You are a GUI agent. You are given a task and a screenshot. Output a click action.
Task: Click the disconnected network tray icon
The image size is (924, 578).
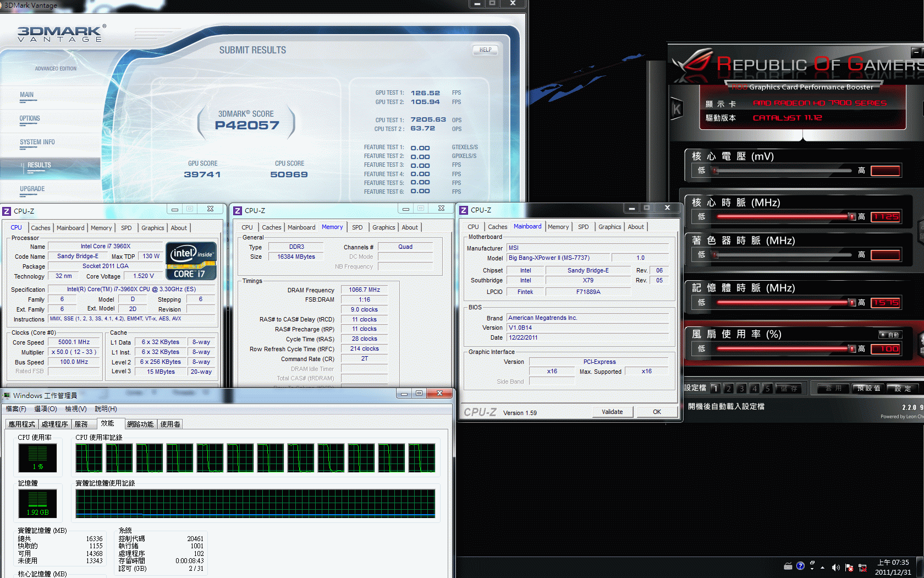click(x=862, y=568)
